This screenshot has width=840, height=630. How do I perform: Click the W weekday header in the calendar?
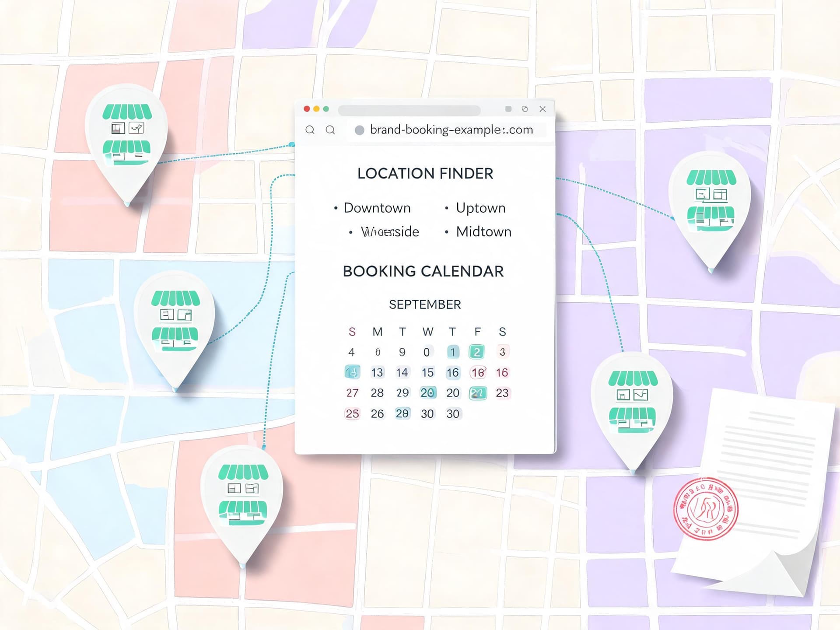pos(428,332)
